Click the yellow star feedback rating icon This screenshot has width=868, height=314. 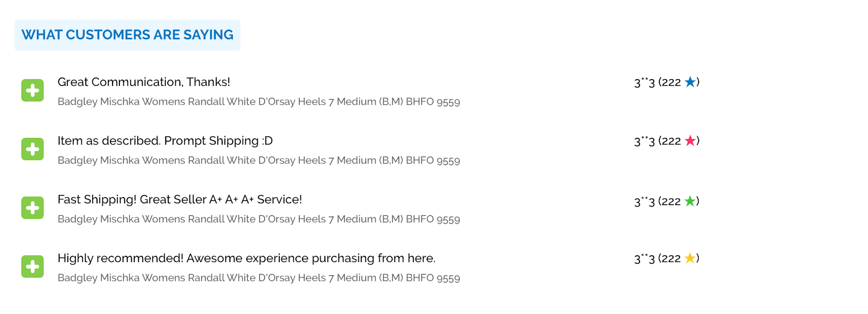tap(690, 258)
